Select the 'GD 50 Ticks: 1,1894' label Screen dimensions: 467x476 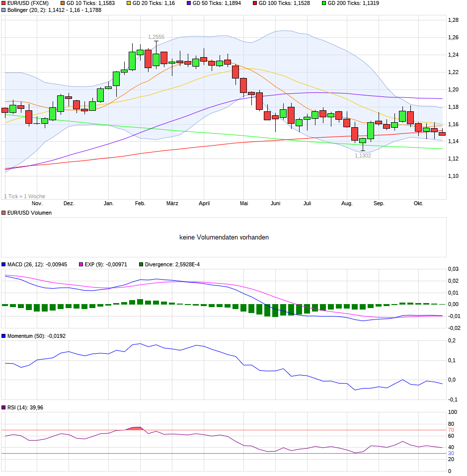point(217,3)
